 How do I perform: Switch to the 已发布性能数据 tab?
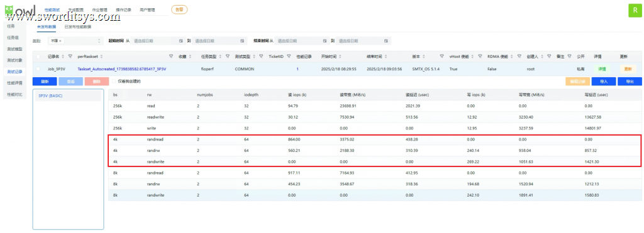(x=77, y=26)
